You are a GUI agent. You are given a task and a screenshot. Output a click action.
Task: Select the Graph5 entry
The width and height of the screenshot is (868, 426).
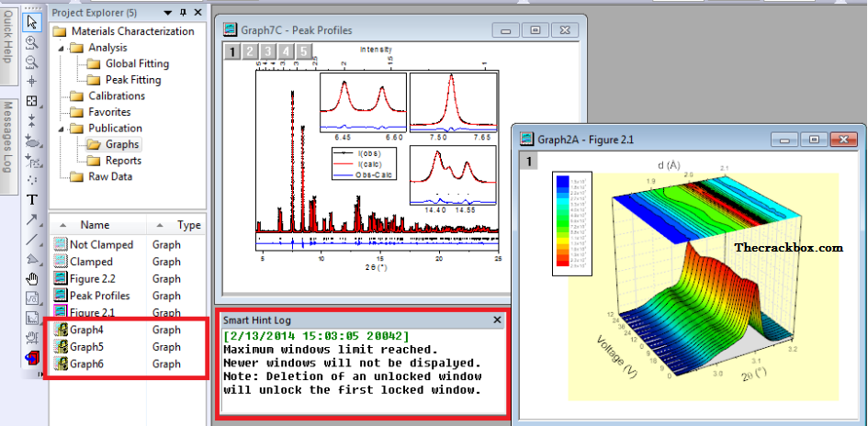tap(87, 347)
